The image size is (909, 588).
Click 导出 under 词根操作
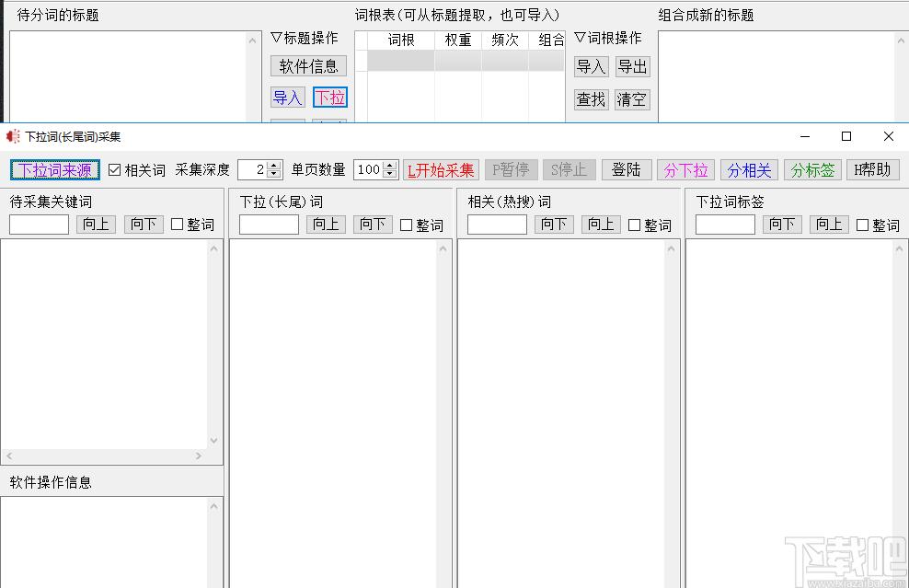click(x=632, y=66)
